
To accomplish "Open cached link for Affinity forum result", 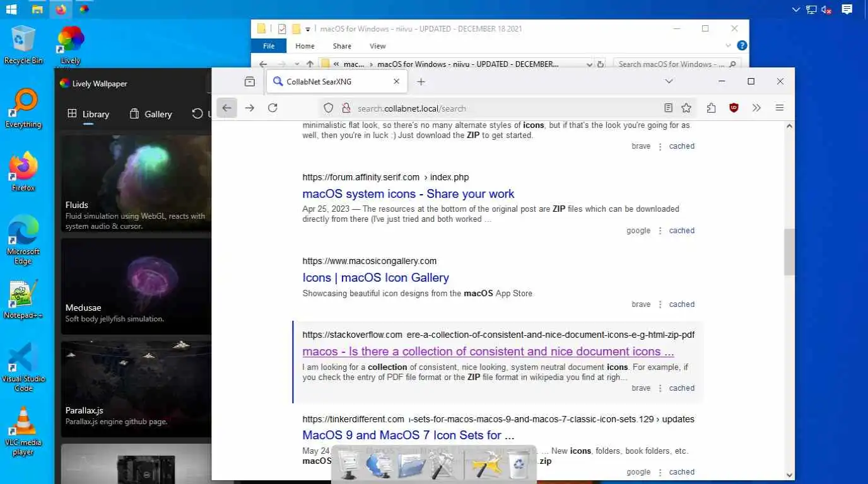I will [682, 231].
